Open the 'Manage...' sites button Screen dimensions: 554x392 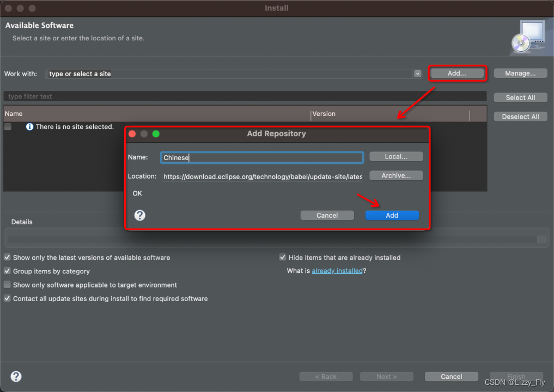[520, 73]
